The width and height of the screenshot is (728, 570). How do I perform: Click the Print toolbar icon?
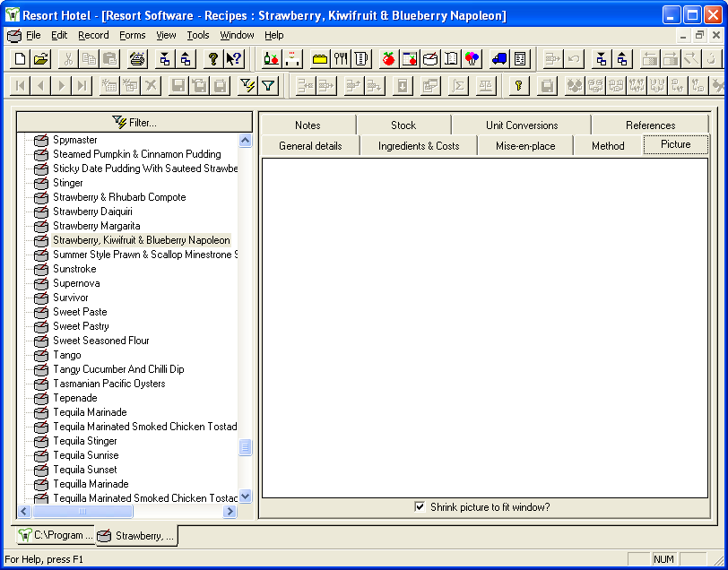point(137,59)
